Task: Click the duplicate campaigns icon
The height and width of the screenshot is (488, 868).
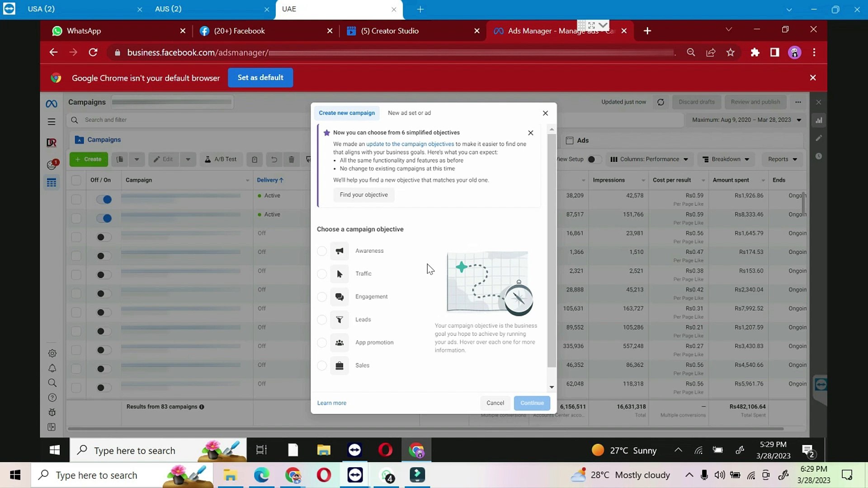Action: (120, 159)
